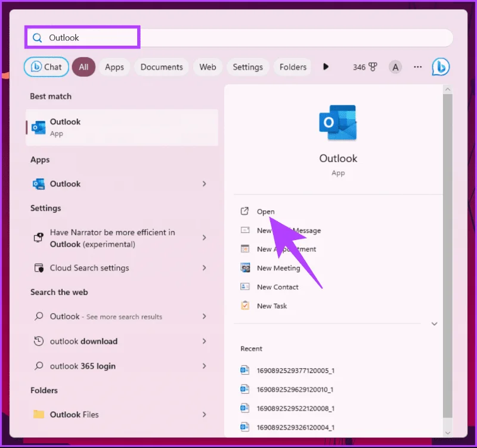The image size is (477, 448).
Task: Click Open in the Outlook preview
Action: coord(265,211)
